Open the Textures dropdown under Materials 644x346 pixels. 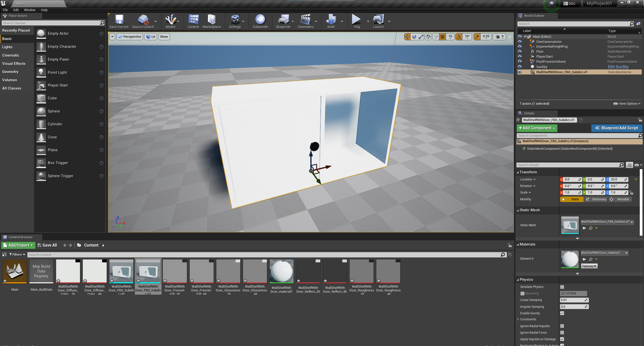(x=589, y=266)
